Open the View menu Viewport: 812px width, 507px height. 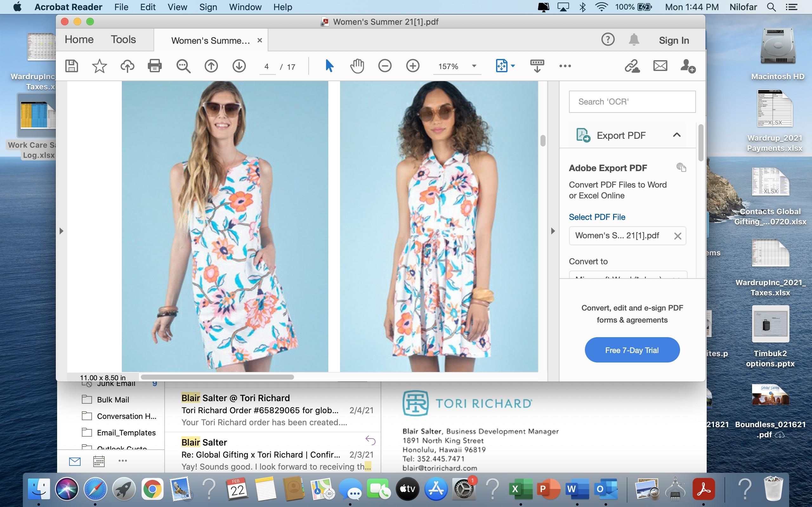click(x=177, y=7)
